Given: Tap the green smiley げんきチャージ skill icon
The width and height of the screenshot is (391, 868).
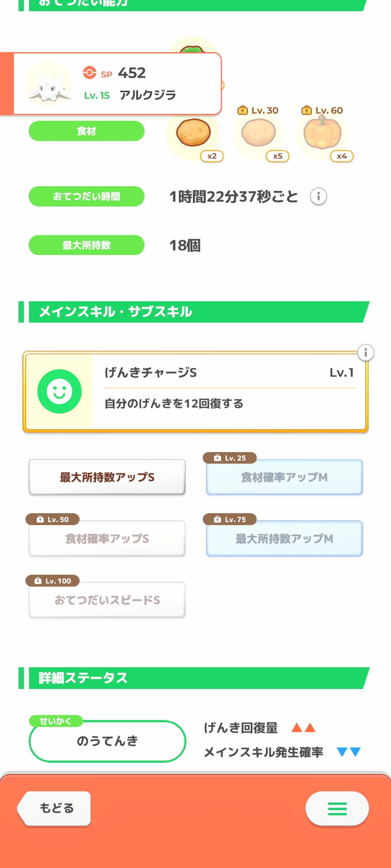Looking at the screenshot, I should tap(59, 391).
